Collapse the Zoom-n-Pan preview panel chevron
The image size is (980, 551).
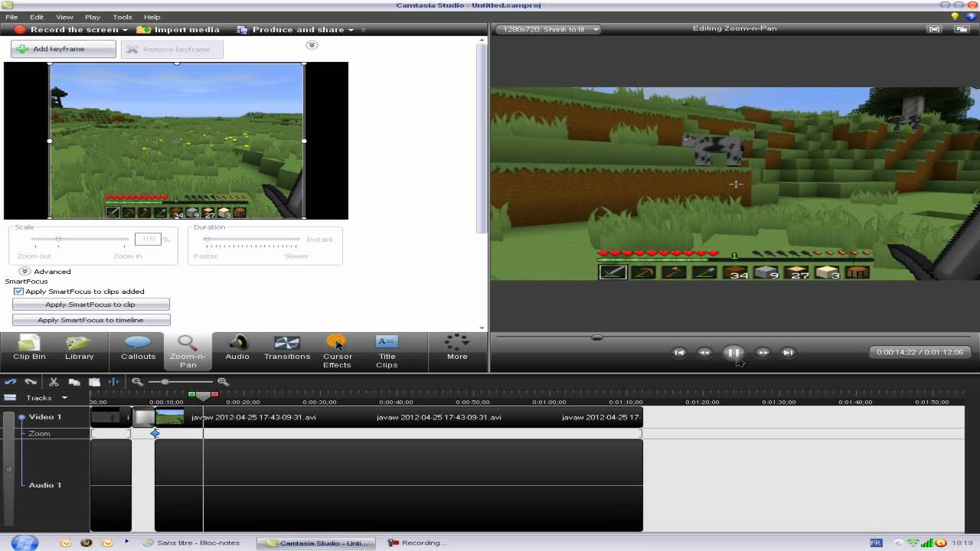pyautogui.click(x=312, y=45)
